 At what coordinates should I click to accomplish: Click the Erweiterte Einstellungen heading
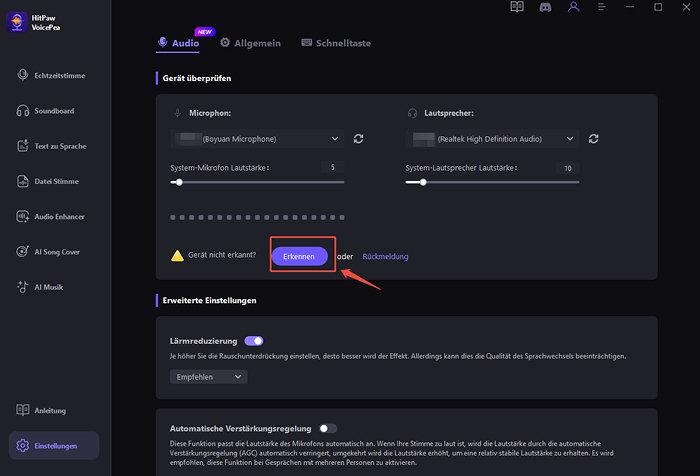click(209, 301)
